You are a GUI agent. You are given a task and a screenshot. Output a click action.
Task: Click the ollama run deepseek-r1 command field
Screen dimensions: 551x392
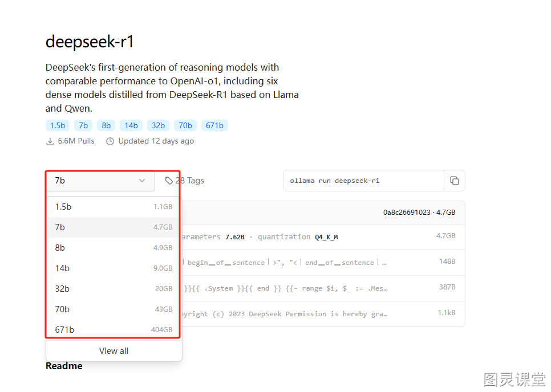pyautogui.click(x=364, y=181)
